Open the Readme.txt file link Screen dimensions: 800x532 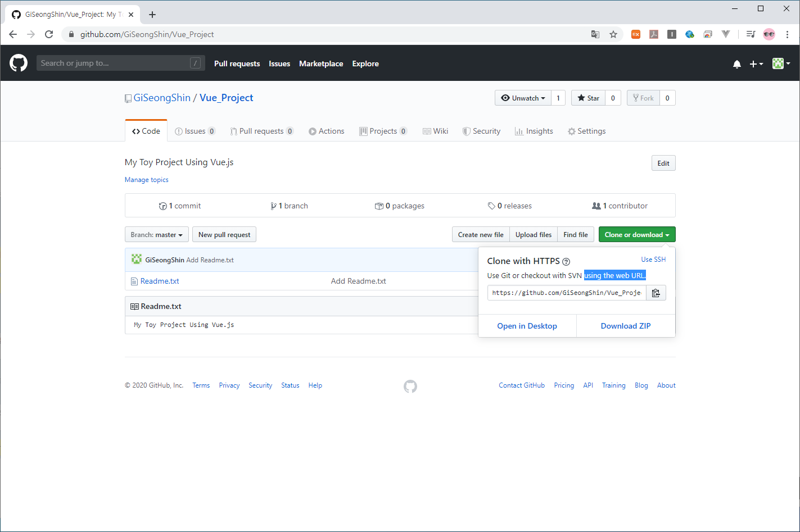(x=160, y=281)
